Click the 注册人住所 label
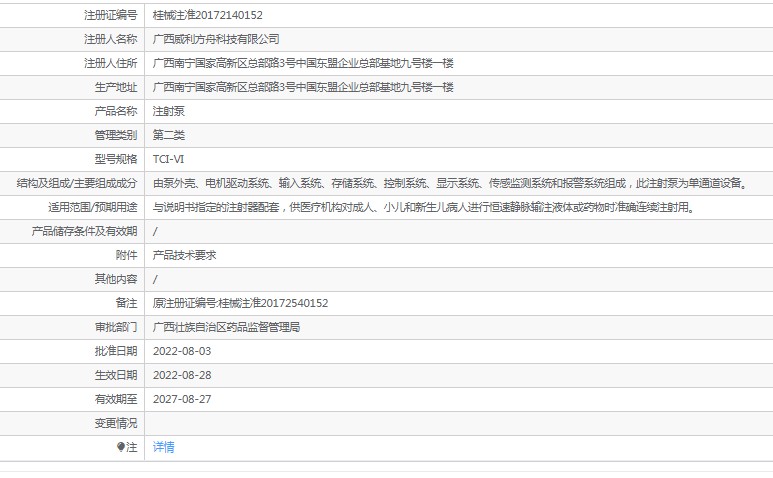 pos(110,63)
